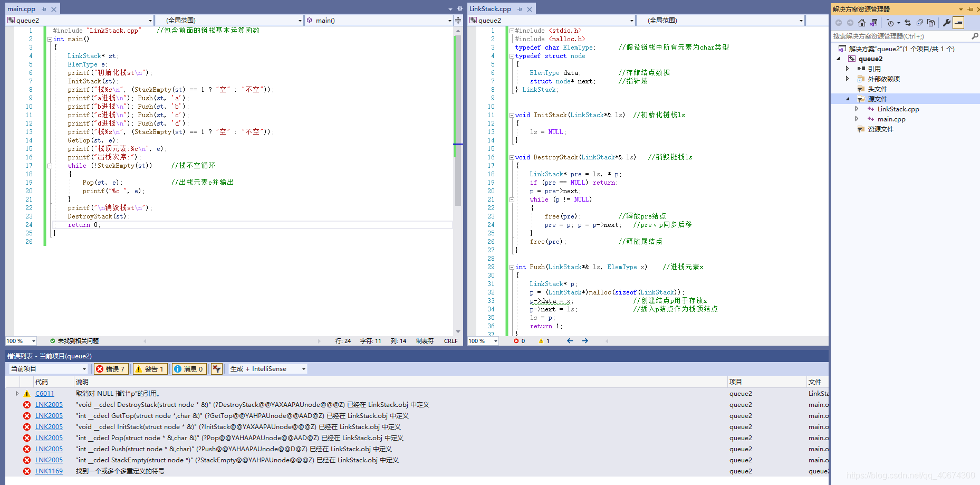Click the Back icon in Solution Explorer toolbar
This screenshot has width=980, height=485.
(839, 23)
